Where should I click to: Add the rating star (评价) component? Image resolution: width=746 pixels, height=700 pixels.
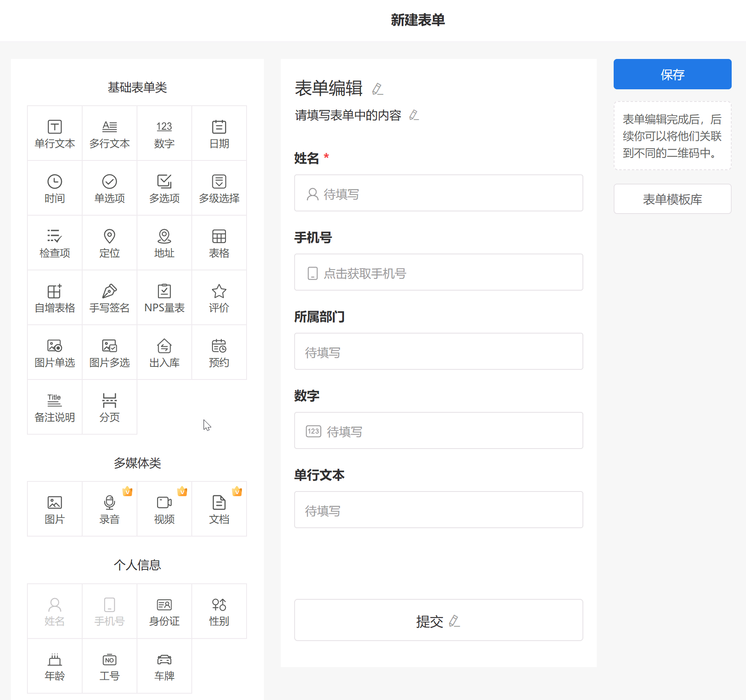pos(219,298)
